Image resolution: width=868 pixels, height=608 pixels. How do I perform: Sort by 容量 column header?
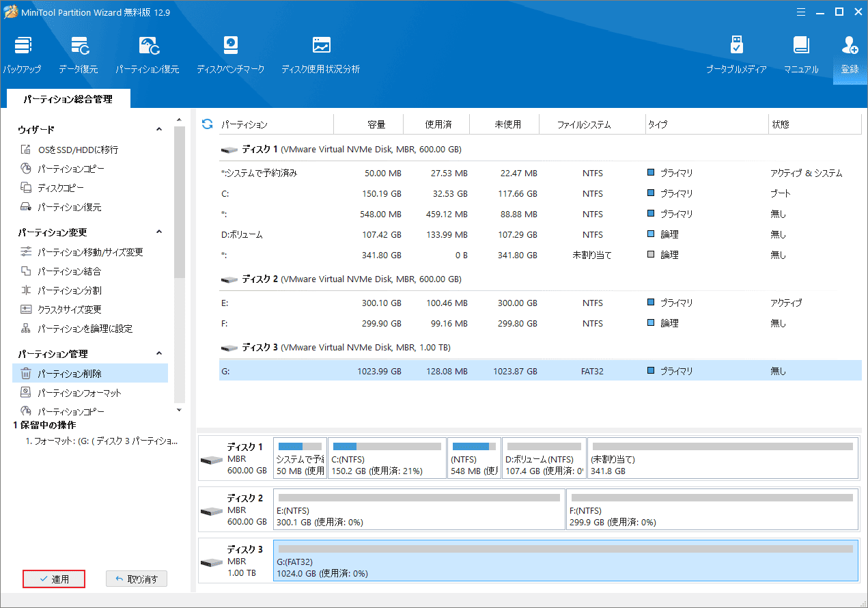369,124
